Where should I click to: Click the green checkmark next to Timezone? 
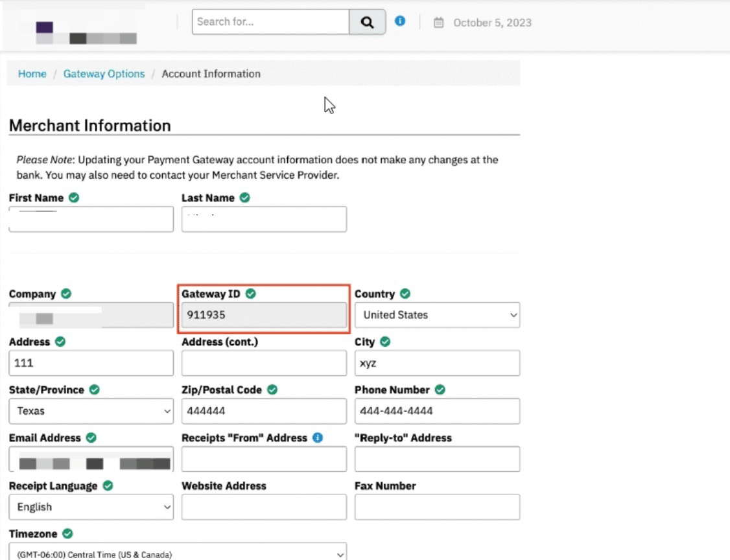(x=67, y=534)
